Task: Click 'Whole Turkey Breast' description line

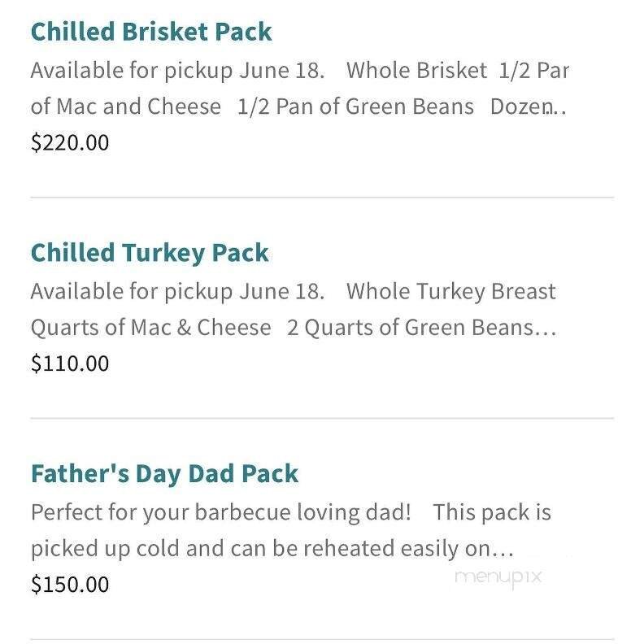Action: pos(451,292)
